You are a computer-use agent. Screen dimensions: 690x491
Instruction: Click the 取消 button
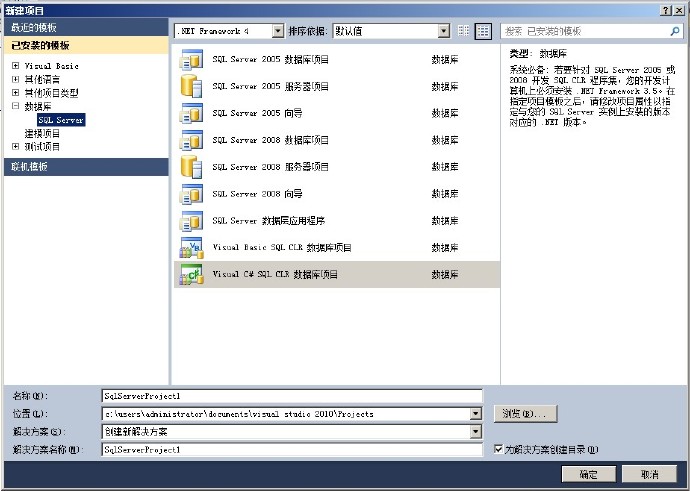[650, 474]
